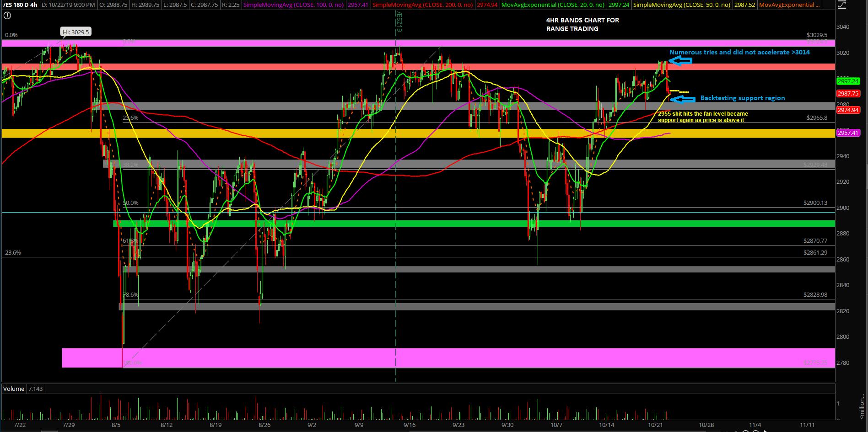Select the 'Numerous tries and did not accelerate' annotation
The height and width of the screenshot is (432, 868).
point(739,53)
